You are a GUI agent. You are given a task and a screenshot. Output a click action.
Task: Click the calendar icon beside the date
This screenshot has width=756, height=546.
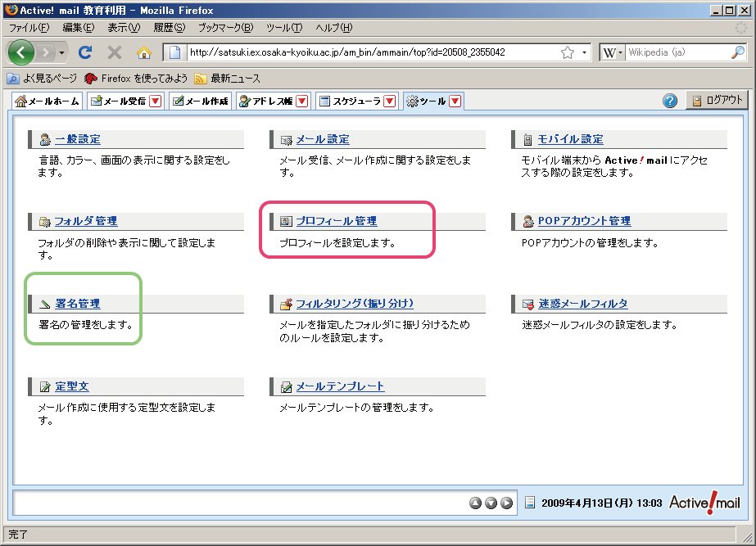(530, 503)
